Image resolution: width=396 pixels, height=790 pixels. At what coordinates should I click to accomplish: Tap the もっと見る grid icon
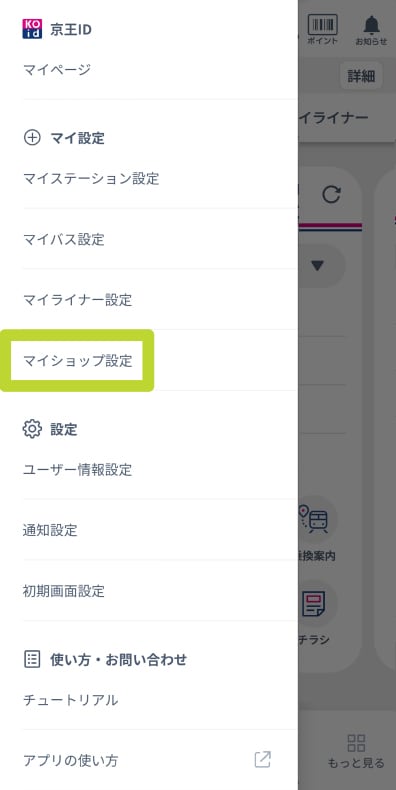click(356, 743)
